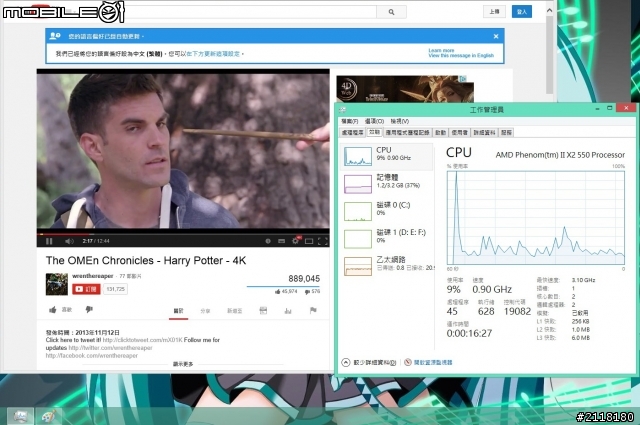
Task: Open the language settings link in the banner message
Action: [213, 54]
